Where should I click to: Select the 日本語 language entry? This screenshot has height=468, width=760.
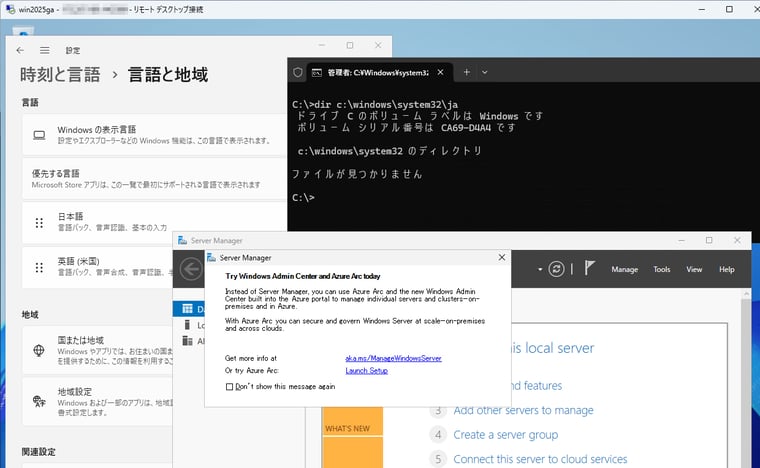tap(155, 223)
